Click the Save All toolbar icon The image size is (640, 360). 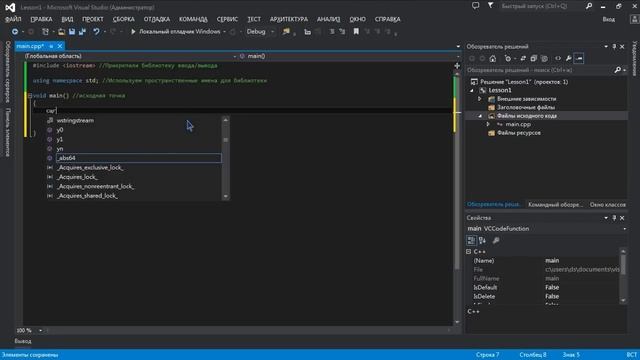(x=82, y=31)
